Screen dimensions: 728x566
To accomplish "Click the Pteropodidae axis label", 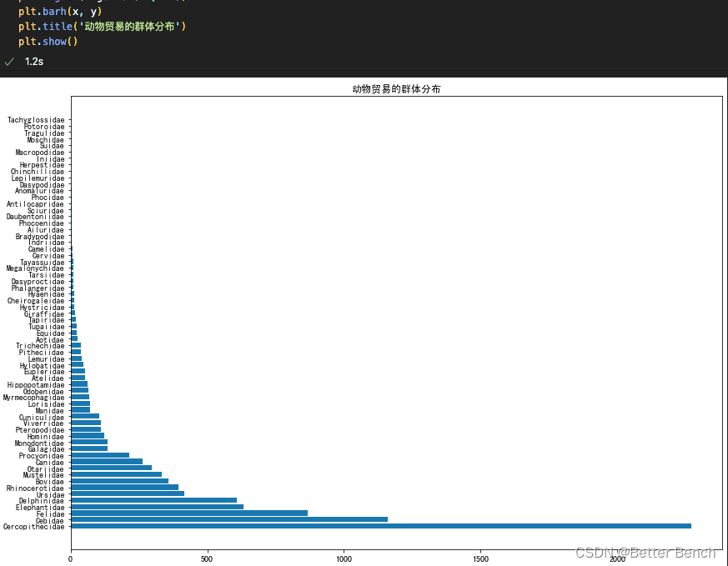I will (40, 430).
